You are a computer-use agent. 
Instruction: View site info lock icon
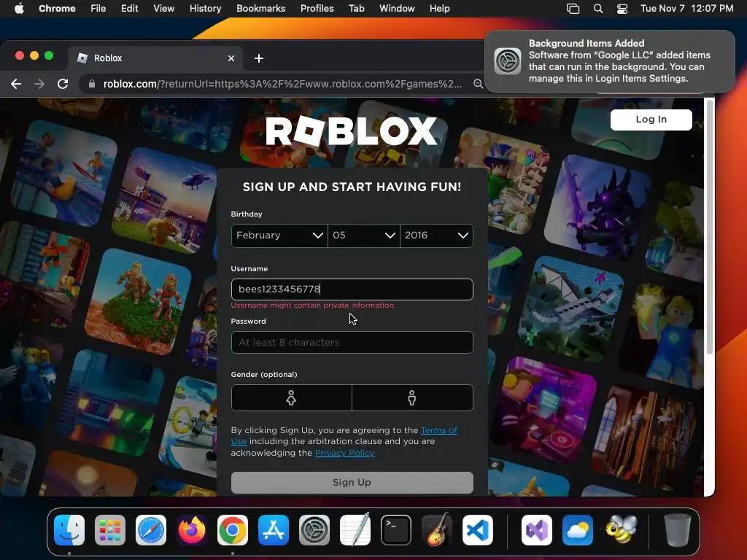coord(92,84)
